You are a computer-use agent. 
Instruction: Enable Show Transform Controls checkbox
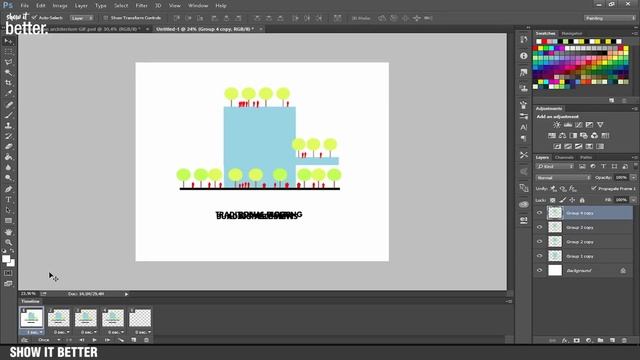click(106, 18)
